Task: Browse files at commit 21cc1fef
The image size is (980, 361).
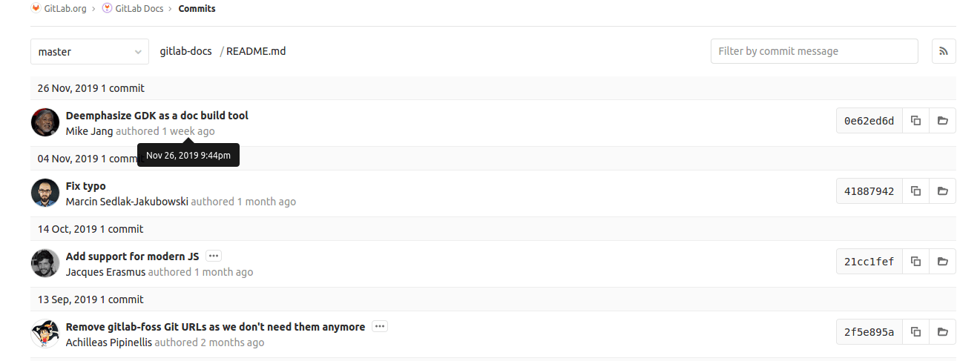Action: pos(943,262)
